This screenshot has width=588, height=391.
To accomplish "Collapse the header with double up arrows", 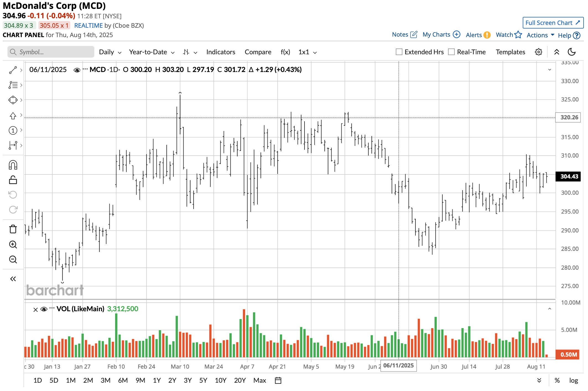I will pyautogui.click(x=556, y=52).
